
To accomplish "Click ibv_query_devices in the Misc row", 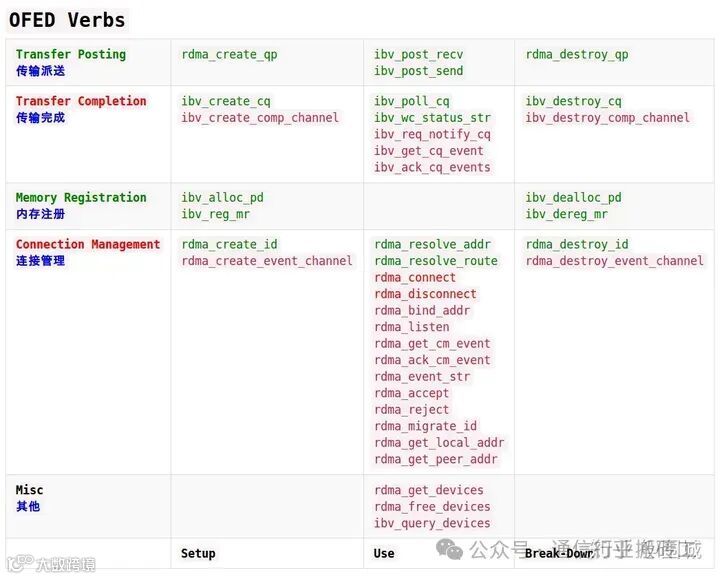I will [x=432, y=523].
